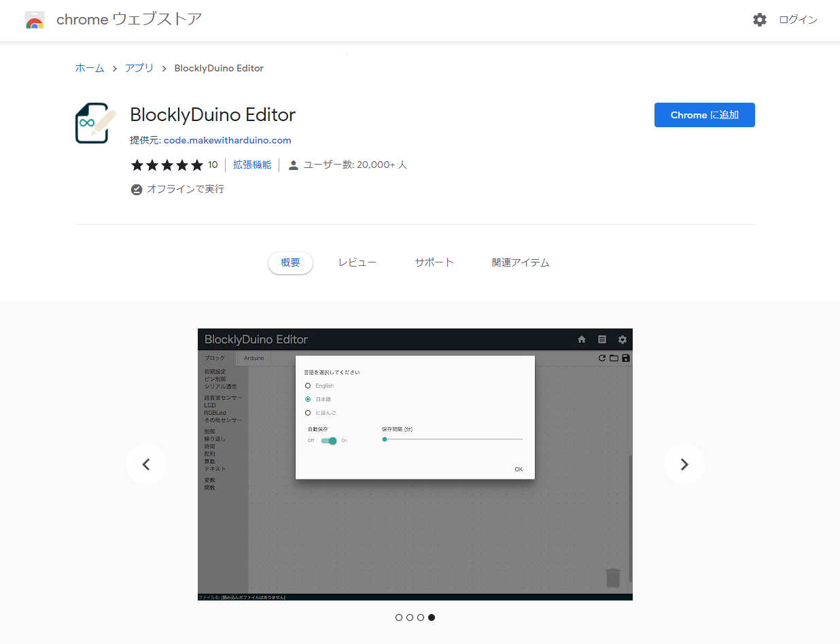Show the previous screenshot with left chevron
Viewport: 840px width, 644px height.
(146, 464)
